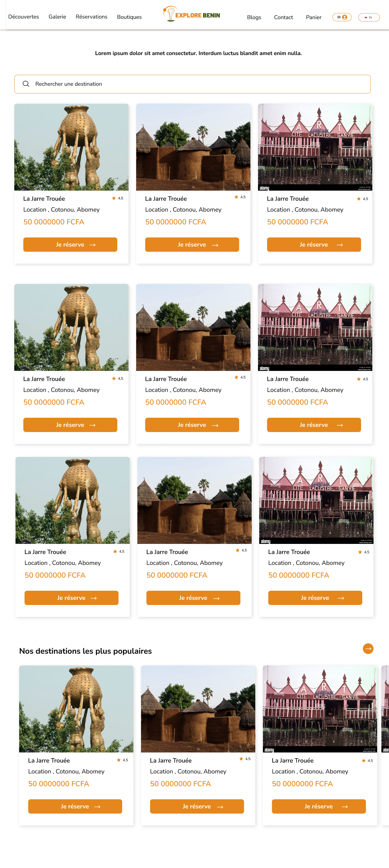Focus the Rechercher une destination field
This screenshot has height=868, width=389.
pyautogui.click(x=192, y=84)
